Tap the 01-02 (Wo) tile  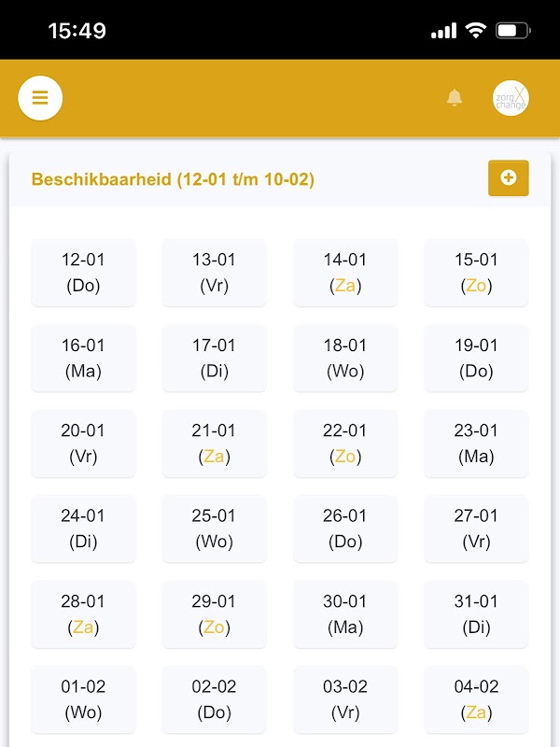click(83, 699)
